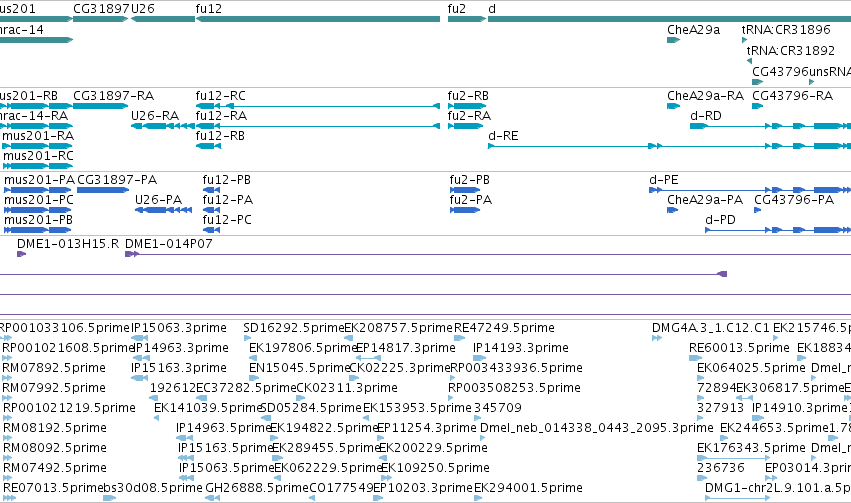Image resolution: width=851 pixels, height=503 pixels.
Task: Select the fu12-RB transcript label
Action: pos(220,136)
